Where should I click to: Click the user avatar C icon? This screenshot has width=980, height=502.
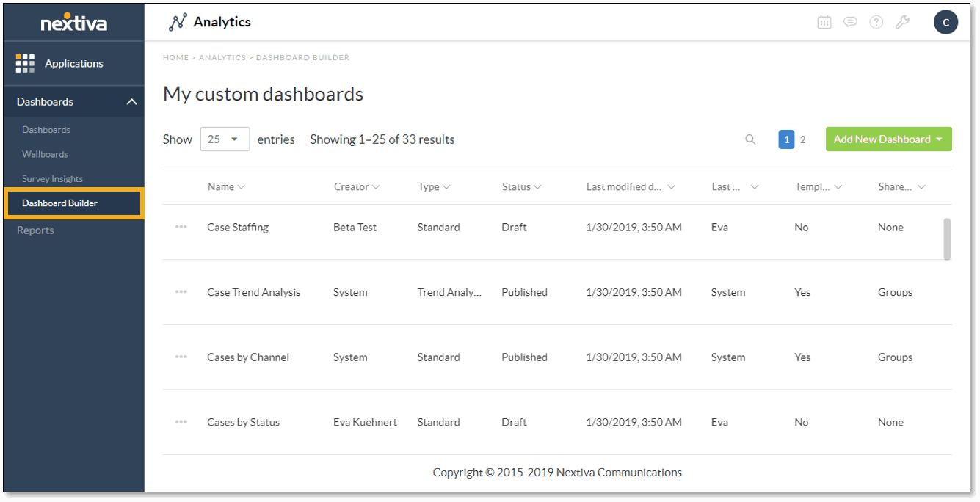pos(945,22)
